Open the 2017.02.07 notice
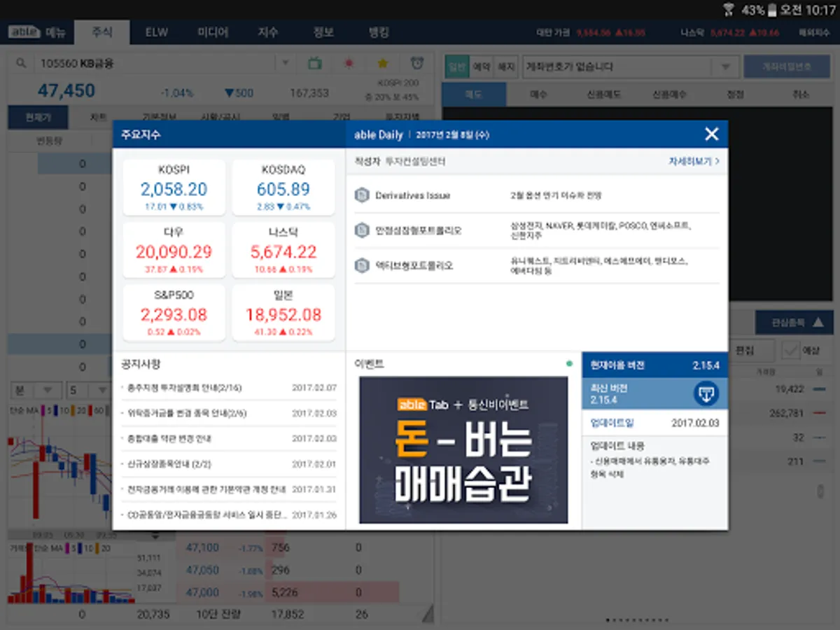 click(x=228, y=388)
